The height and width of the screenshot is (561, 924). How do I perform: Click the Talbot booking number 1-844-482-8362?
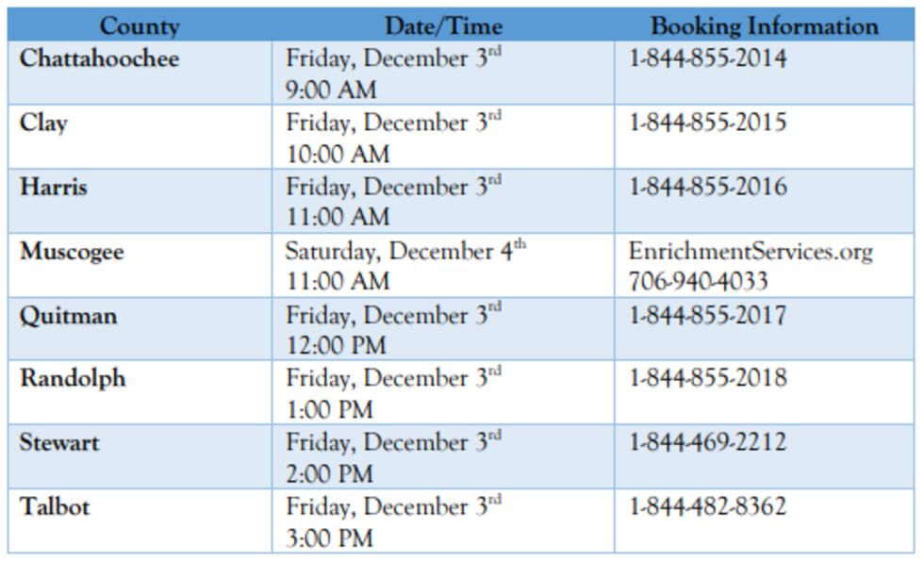click(707, 506)
